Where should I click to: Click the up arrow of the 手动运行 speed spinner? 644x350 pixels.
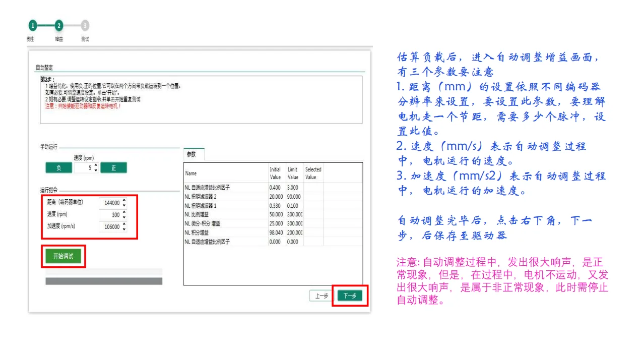click(96, 165)
